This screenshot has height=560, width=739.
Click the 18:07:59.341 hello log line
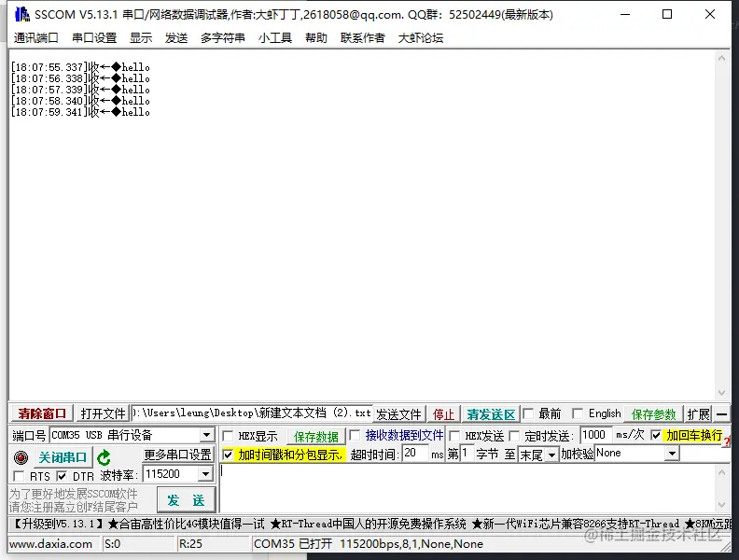(x=80, y=112)
